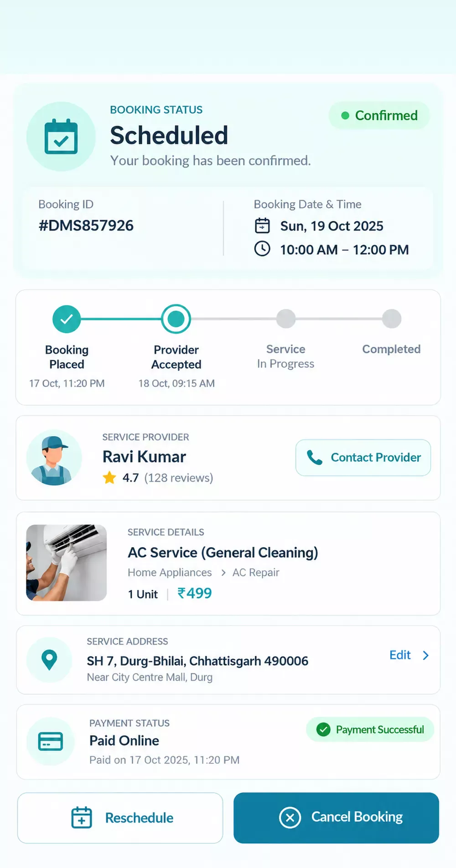Click the Scheduled status heading
This screenshot has height=868, width=456.
point(169,135)
